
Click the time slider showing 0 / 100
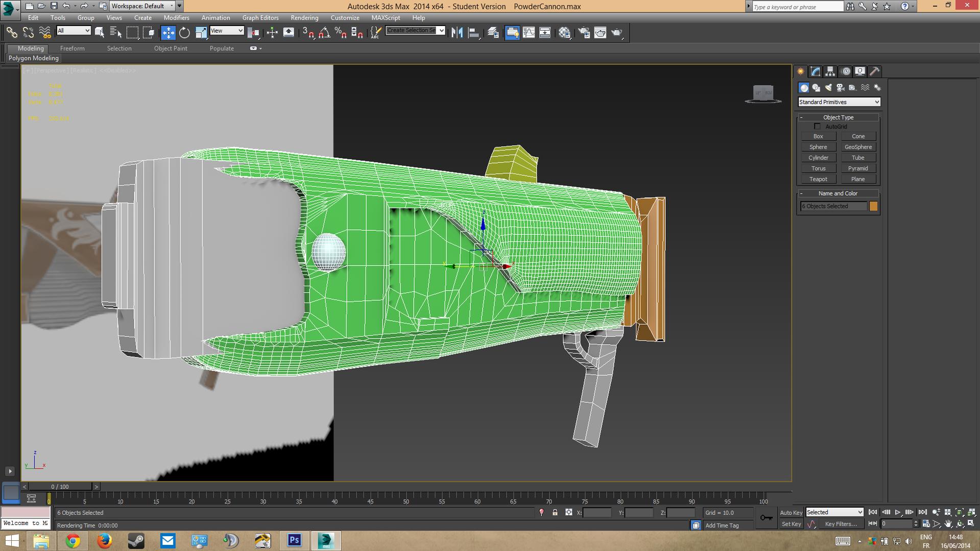click(60, 487)
